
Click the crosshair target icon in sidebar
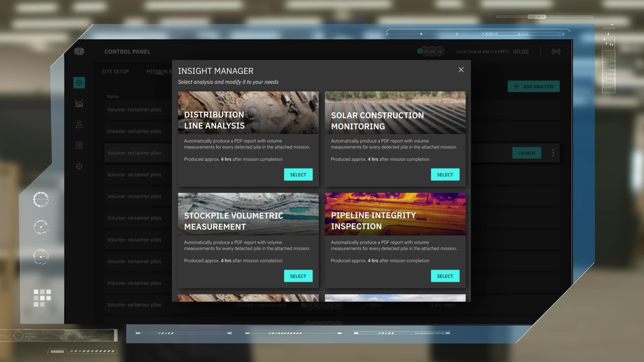[x=79, y=83]
